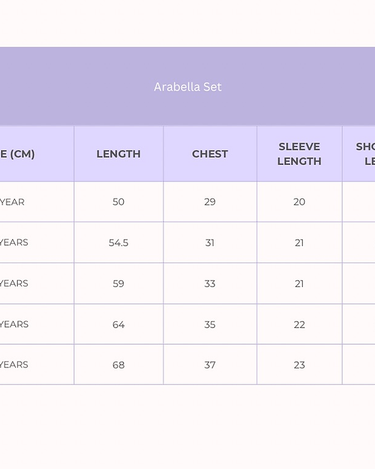
Task: Click the length value 68
Action: click(119, 365)
